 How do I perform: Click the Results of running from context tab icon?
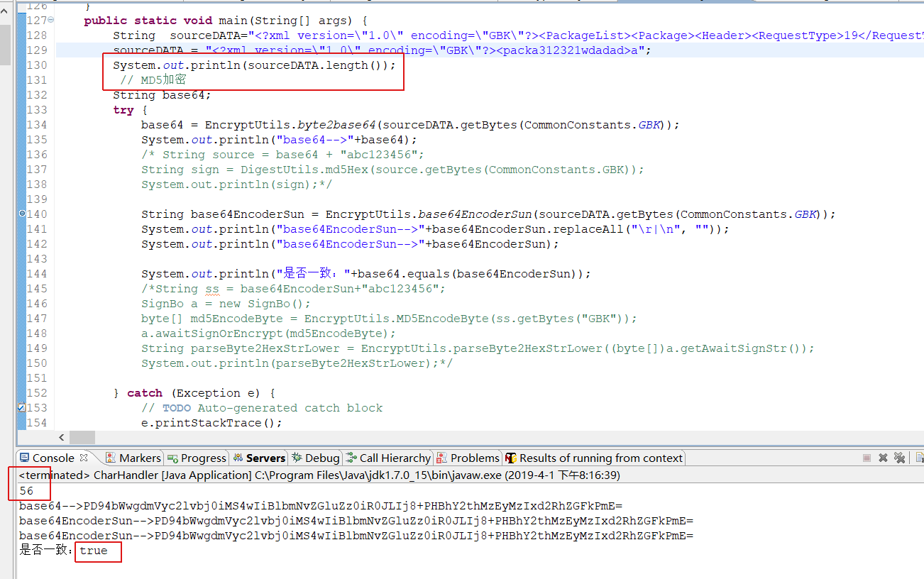pyautogui.click(x=512, y=458)
